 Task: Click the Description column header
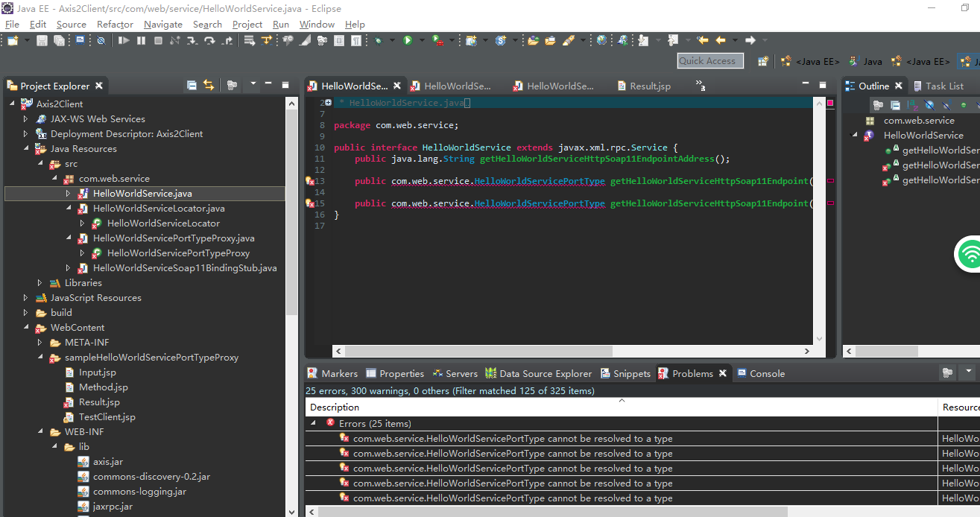pos(622,407)
